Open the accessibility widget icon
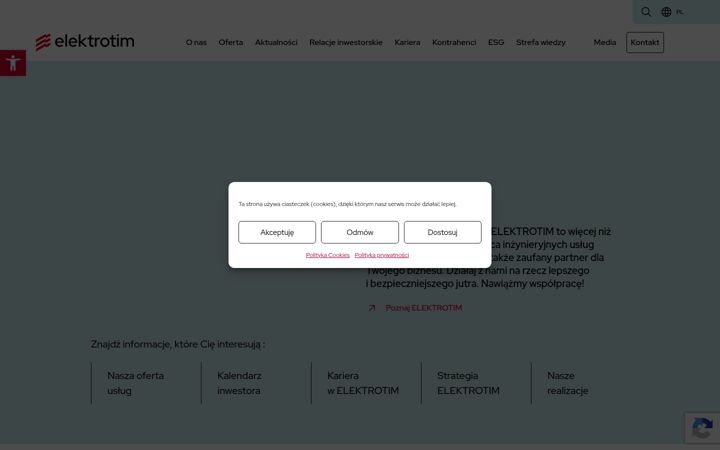 pos(13,63)
